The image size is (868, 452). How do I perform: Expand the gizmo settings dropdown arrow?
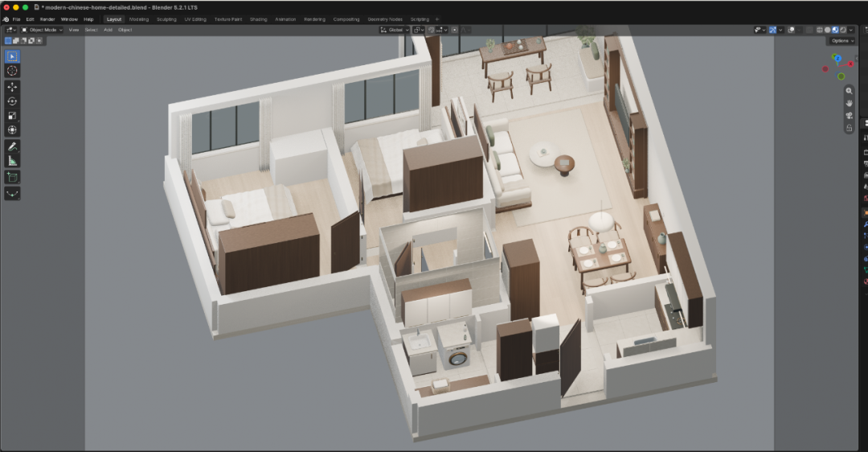point(780,30)
